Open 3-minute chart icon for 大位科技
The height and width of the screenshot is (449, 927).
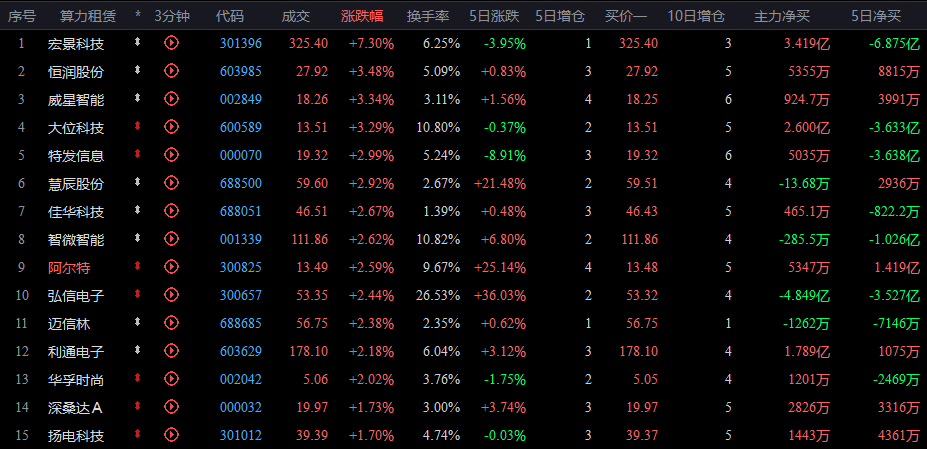click(171, 127)
